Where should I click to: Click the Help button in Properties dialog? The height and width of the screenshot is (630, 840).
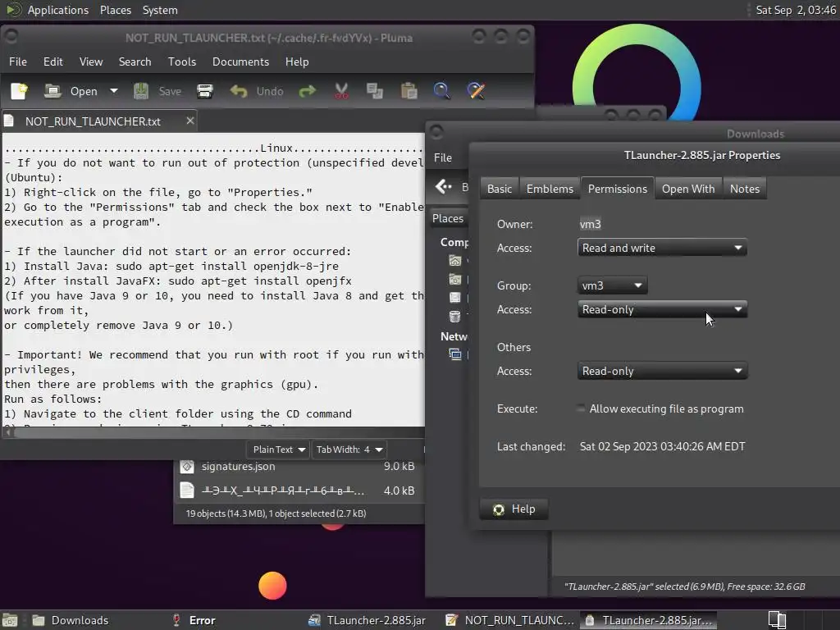click(514, 509)
